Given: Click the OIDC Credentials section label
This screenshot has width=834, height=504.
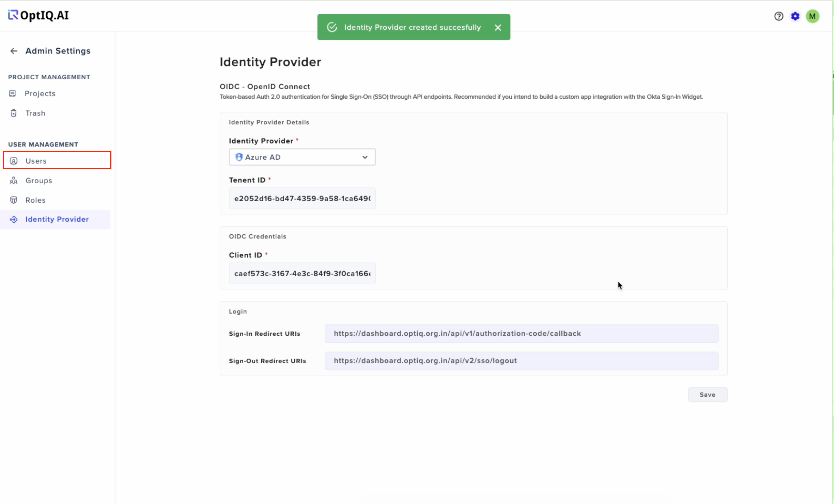Looking at the screenshot, I should (x=258, y=236).
